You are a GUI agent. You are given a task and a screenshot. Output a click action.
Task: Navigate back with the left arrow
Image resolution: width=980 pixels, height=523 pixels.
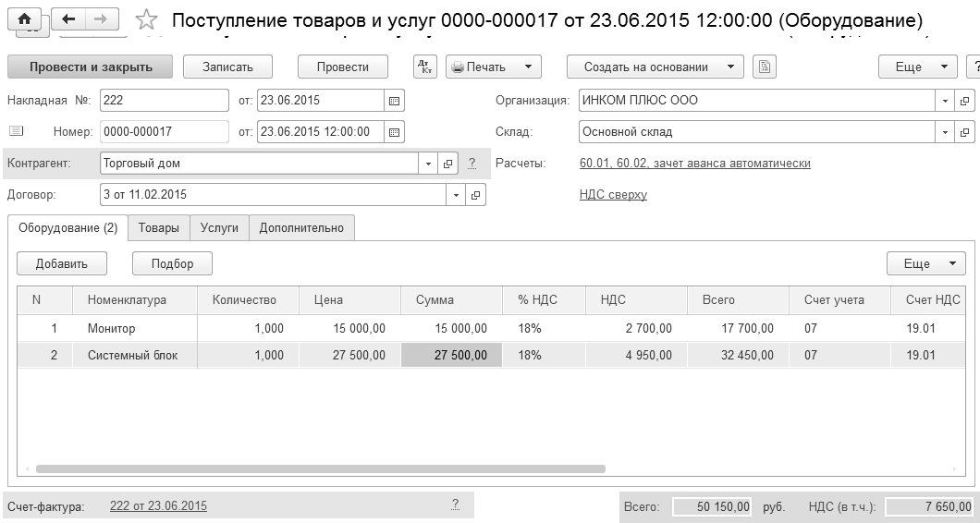point(68,19)
